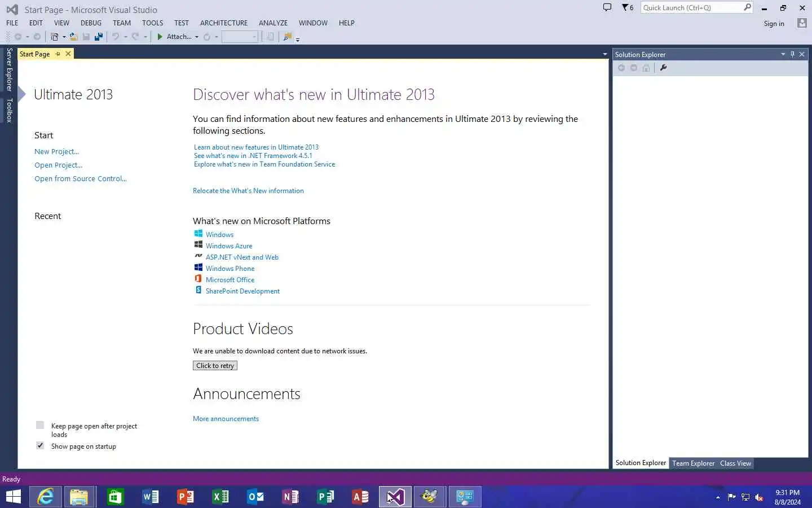Click the Save toolbar icon
812x508 pixels.
(x=86, y=37)
